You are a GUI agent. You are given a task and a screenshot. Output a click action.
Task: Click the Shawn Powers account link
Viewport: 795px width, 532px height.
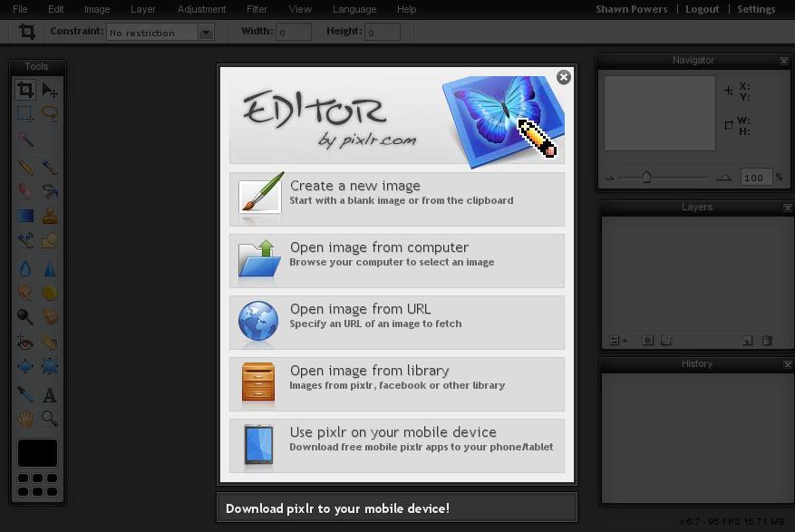tap(632, 9)
